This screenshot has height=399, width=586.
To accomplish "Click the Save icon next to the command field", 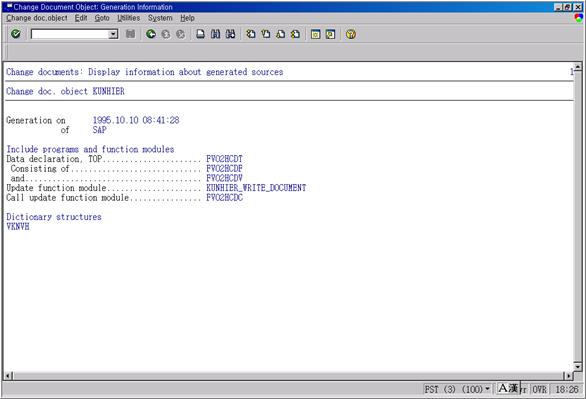I will point(130,34).
